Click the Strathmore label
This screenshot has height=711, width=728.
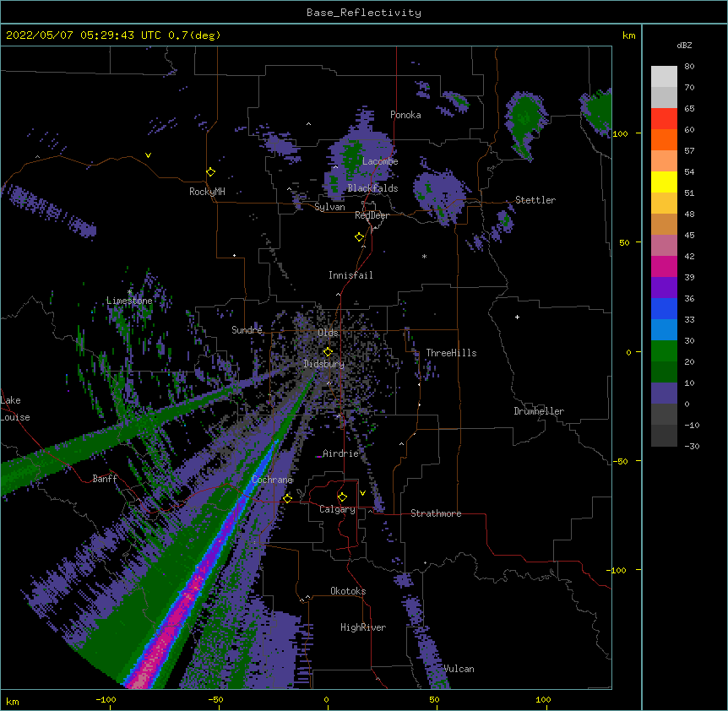436,513
